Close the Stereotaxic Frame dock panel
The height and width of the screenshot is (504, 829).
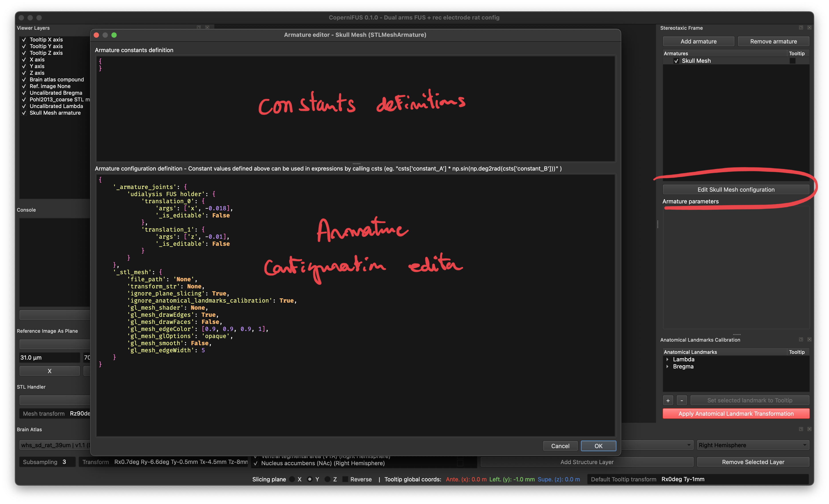[x=809, y=28]
